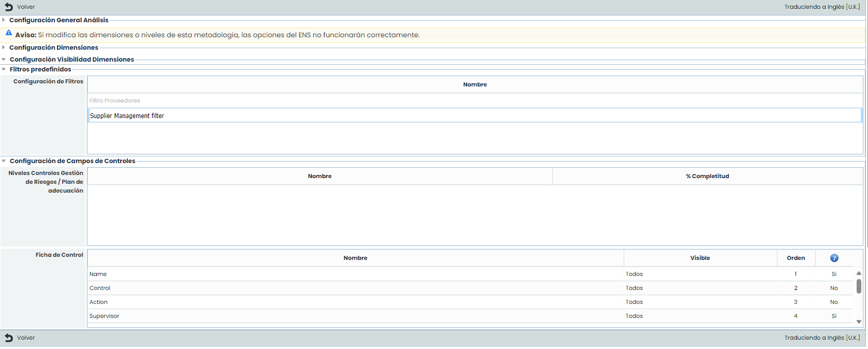Collapse Filtros predefinidos section

(4, 69)
